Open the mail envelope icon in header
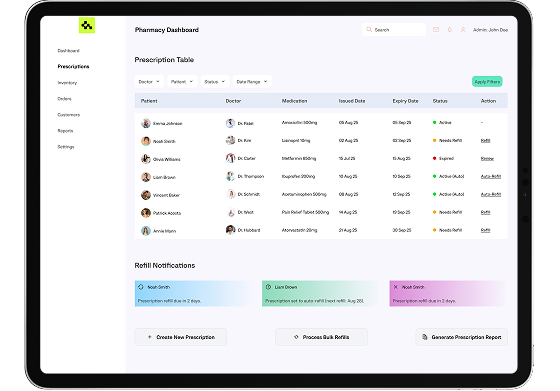 click(436, 30)
